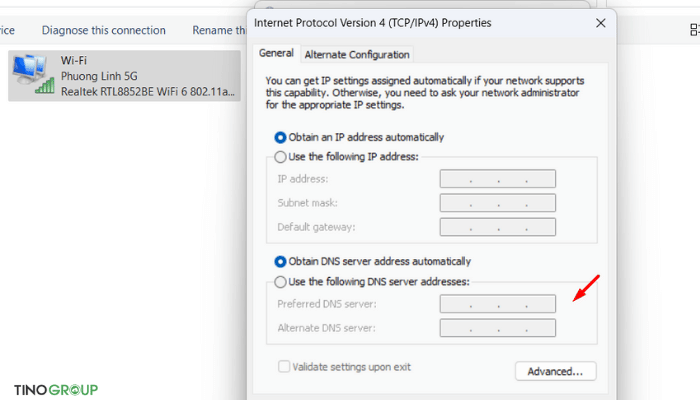700x400 pixels.
Task: Click the TinoGroup logo
Action: pos(56,390)
